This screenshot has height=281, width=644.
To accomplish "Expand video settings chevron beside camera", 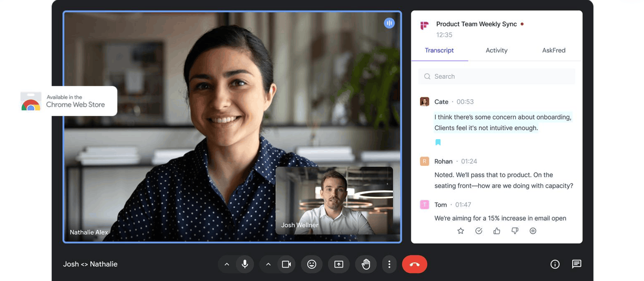I will point(268,264).
